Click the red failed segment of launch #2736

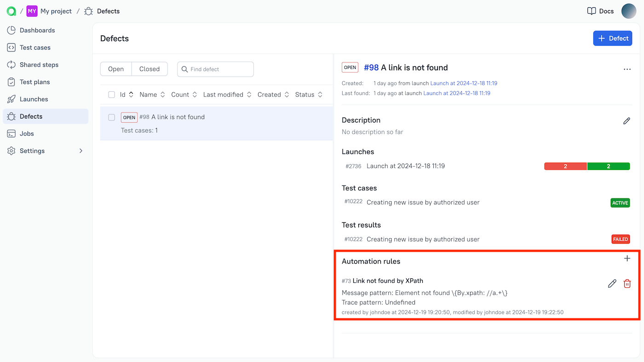(x=565, y=166)
